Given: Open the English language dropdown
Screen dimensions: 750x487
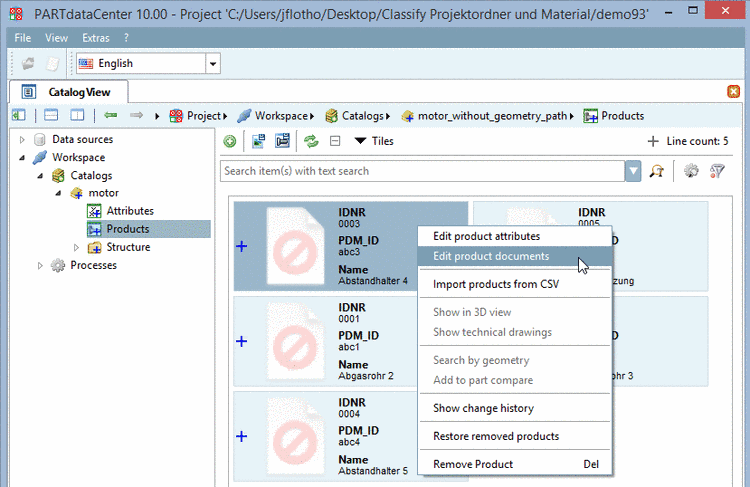Looking at the screenshot, I should tap(212, 64).
